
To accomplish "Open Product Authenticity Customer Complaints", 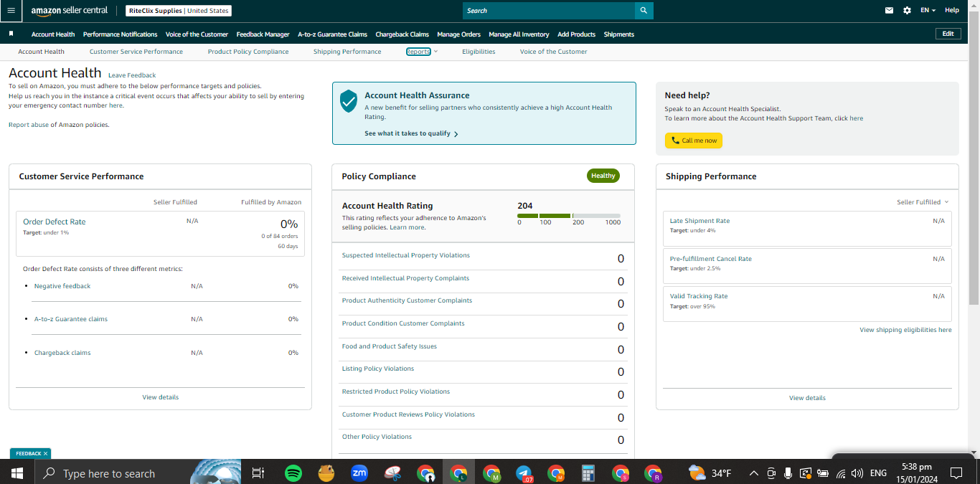I will click(x=407, y=300).
